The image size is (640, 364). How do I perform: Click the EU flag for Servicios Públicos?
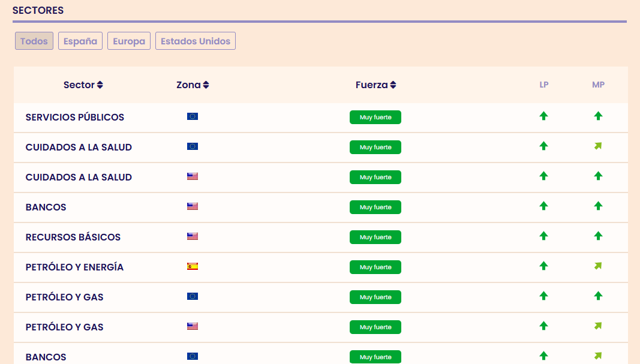click(193, 116)
